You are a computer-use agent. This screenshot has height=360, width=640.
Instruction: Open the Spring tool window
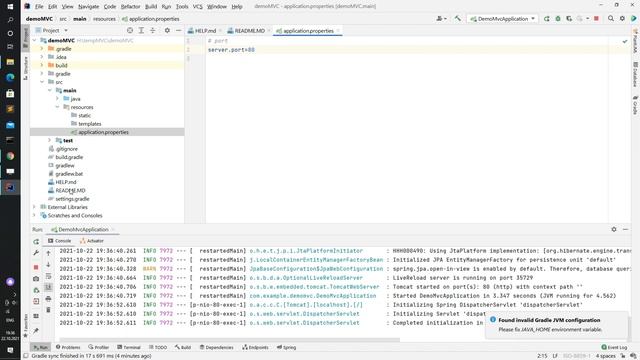coord(287,347)
